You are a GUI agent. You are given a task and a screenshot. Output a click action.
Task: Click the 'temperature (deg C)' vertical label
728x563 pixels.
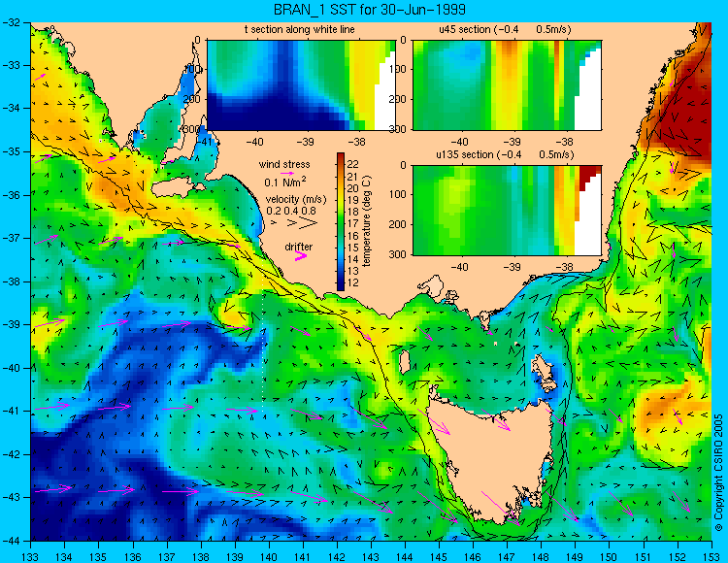coord(367,221)
